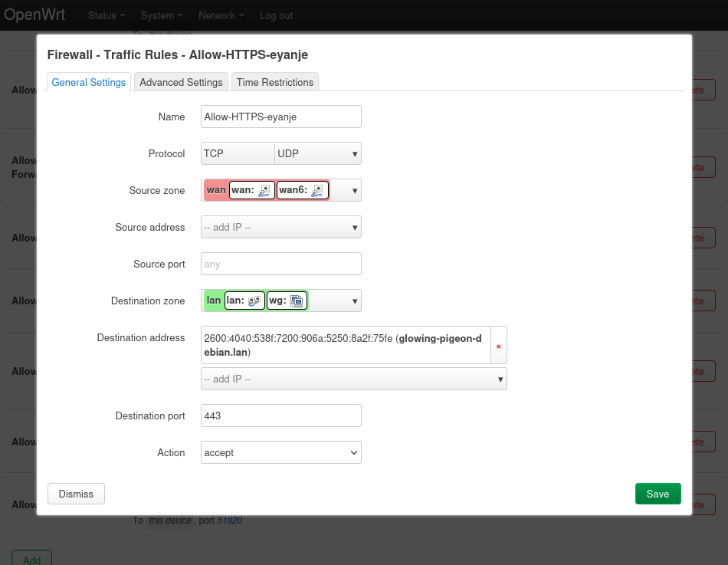This screenshot has width=728, height=565.
Task: Remove the glowing-pigeon-debian.lan destination address
Action: pos(499,346)
